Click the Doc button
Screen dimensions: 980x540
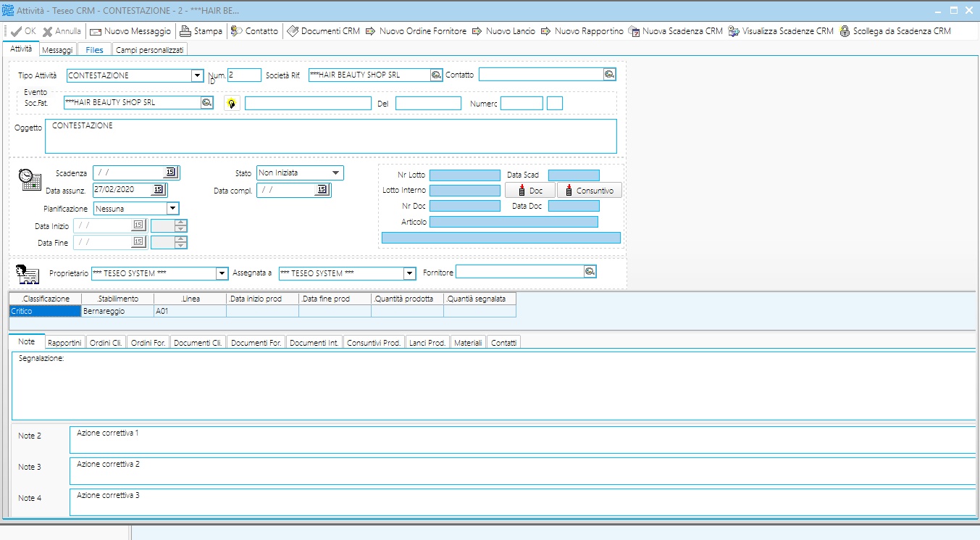[x=530, y=191]
